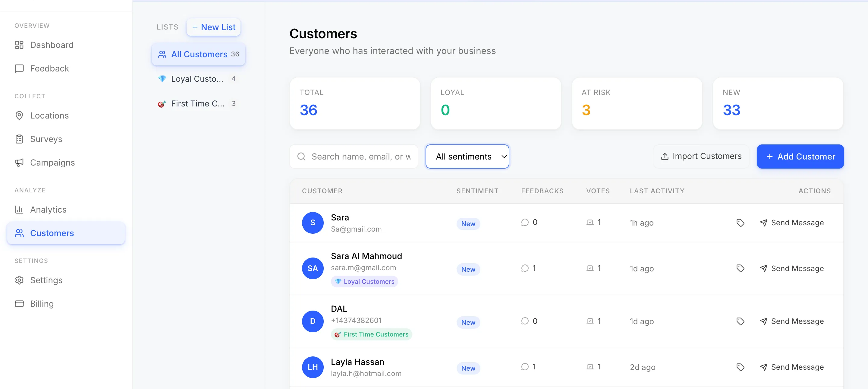This screenshot has width=868, height=389.
Task: Click the tag icon in DAL's row
Action: pos(740,321)
